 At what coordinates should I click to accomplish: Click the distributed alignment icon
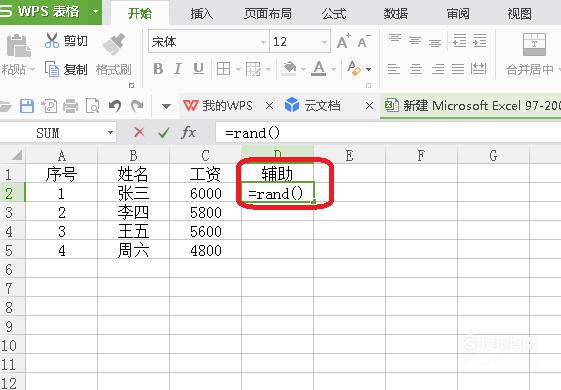479,68
